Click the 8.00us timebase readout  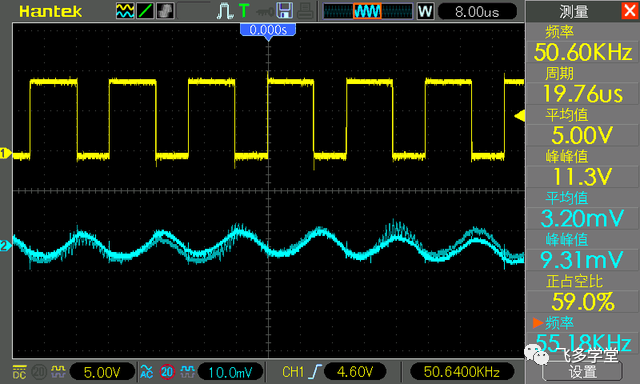coord(477,12)
